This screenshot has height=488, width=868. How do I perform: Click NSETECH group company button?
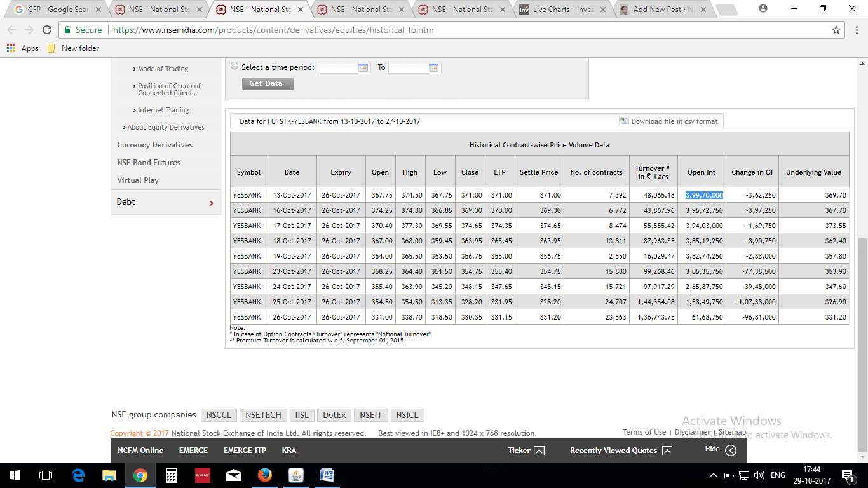263,415
